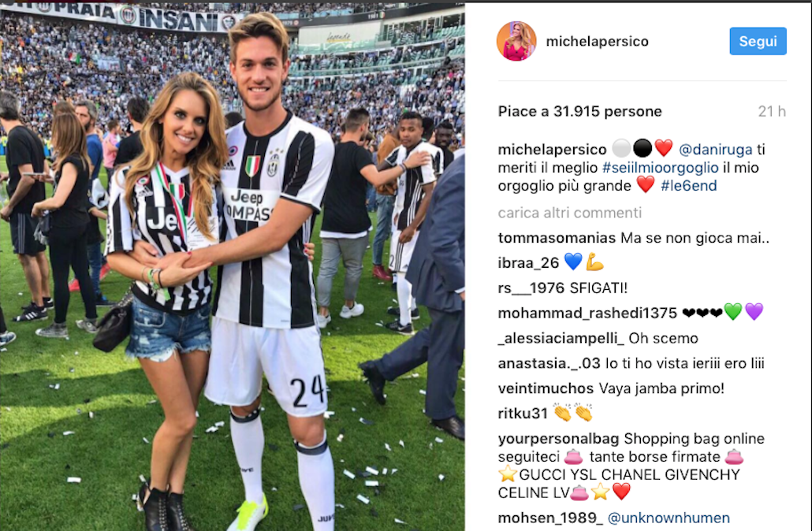Screen dimensions: 812x531
Task: Expand comments via carica altri commenti
Action: coord(570,213)
